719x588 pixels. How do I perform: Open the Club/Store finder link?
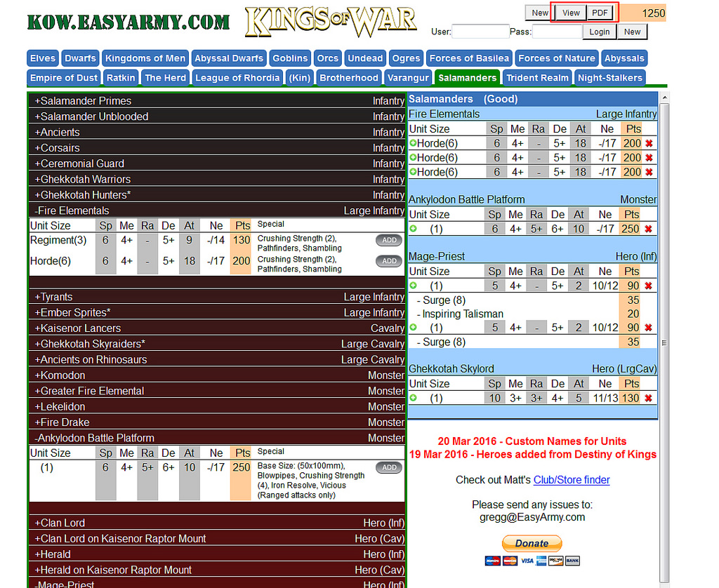[x=571, y=480]
